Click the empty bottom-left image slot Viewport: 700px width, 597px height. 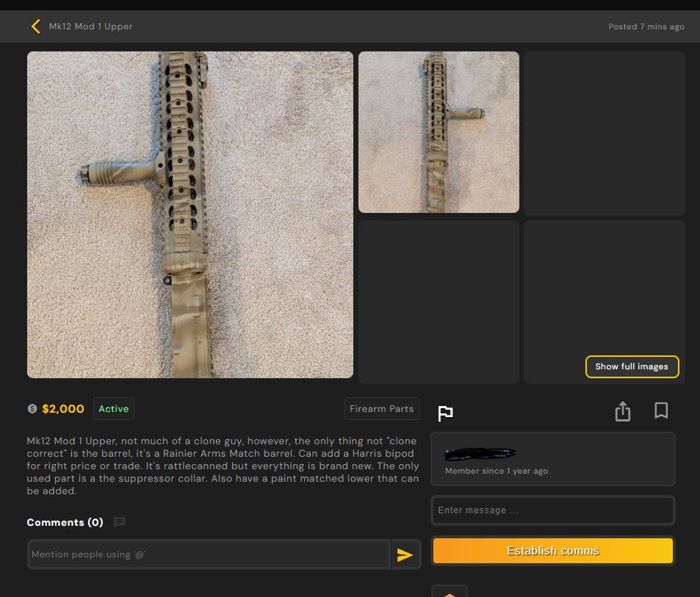(x=439, y=301)
